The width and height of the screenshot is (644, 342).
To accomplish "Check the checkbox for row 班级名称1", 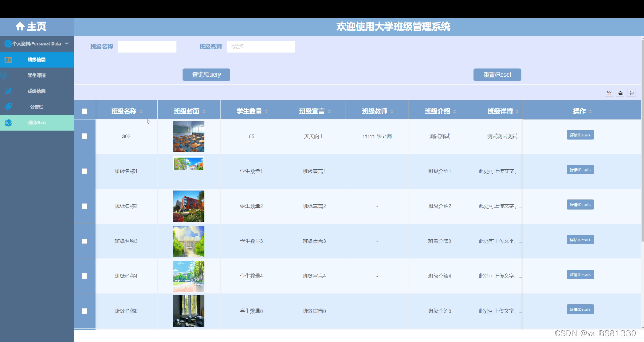I will (x=84, y=171).
